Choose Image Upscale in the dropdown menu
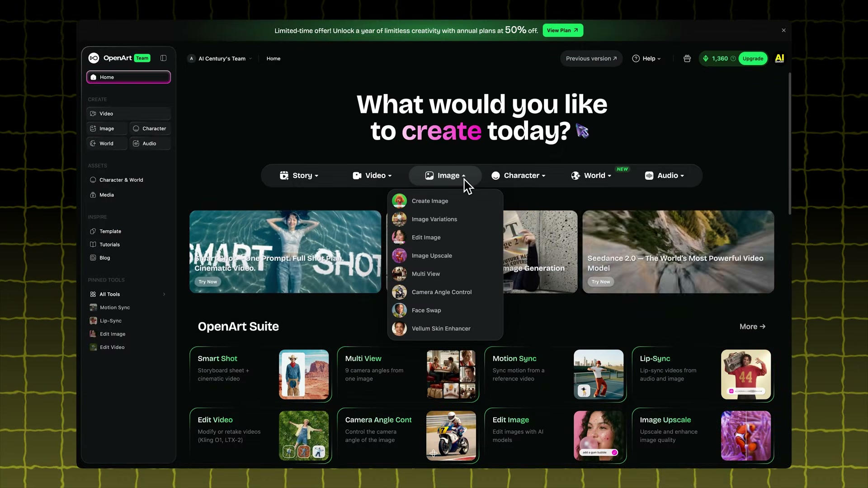The image size is (868, 488). tap(445, 256)
